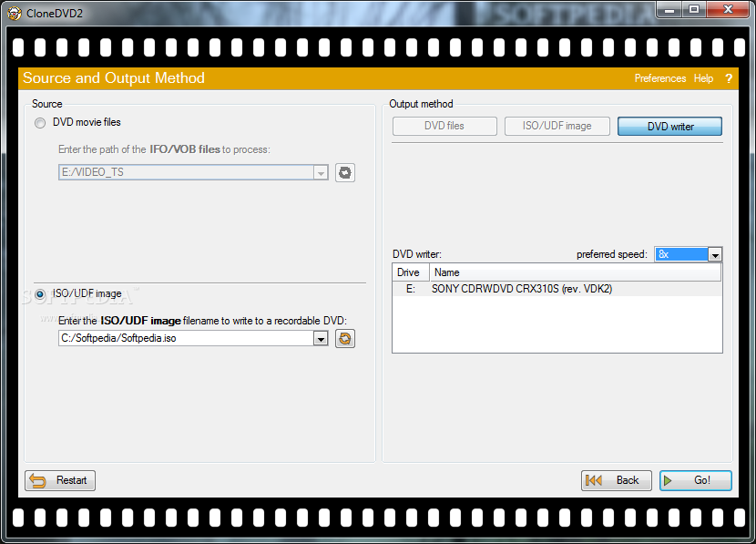Click Go! to start writing

[x=695, y=480]
